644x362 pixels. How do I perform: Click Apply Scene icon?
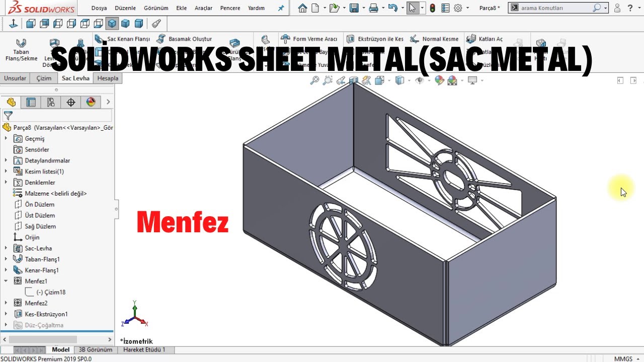(452, 80)
